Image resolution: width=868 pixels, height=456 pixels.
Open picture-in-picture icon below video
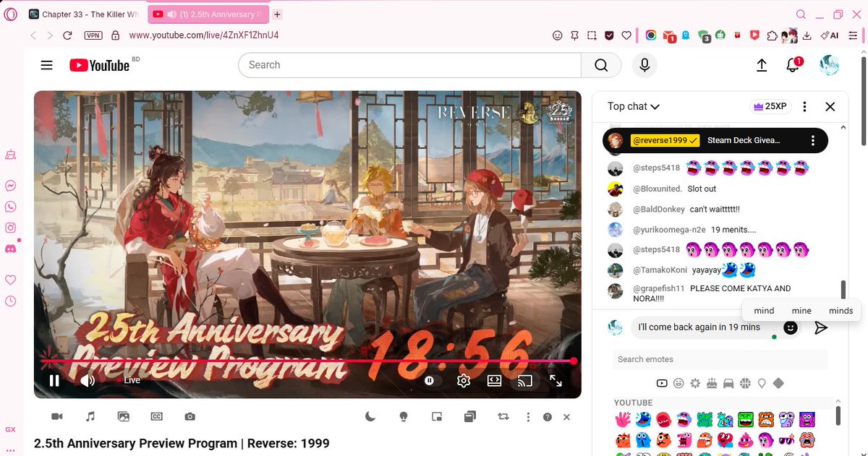(x=437, y=417)
